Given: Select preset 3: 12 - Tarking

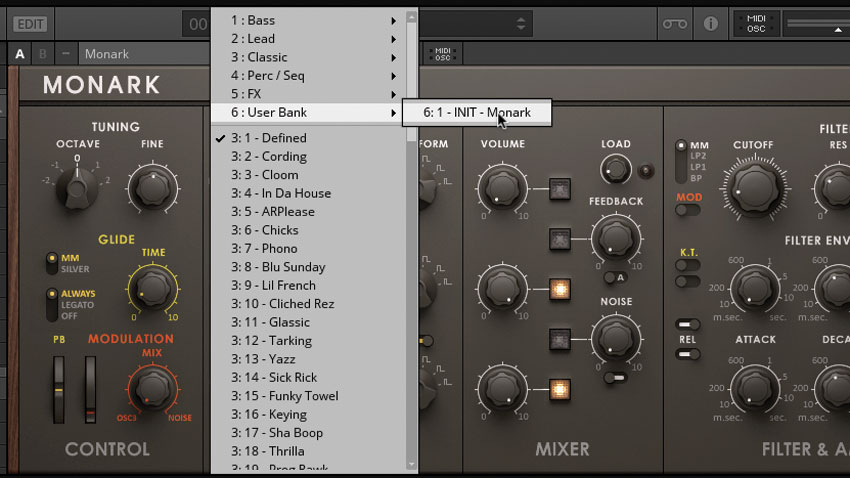Looking at the screenshot, I should click(309, 341).
